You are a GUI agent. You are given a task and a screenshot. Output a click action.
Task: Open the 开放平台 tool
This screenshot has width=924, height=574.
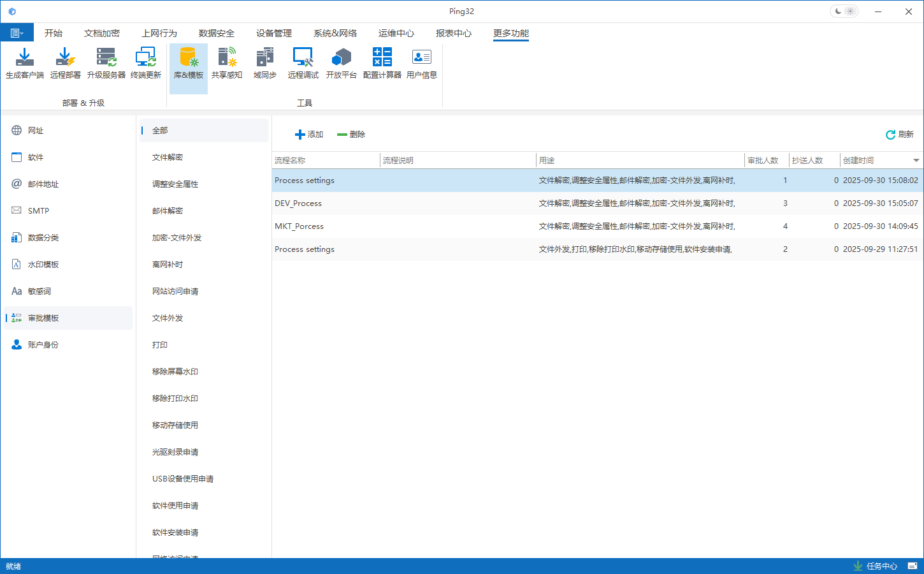coord(341,63)
